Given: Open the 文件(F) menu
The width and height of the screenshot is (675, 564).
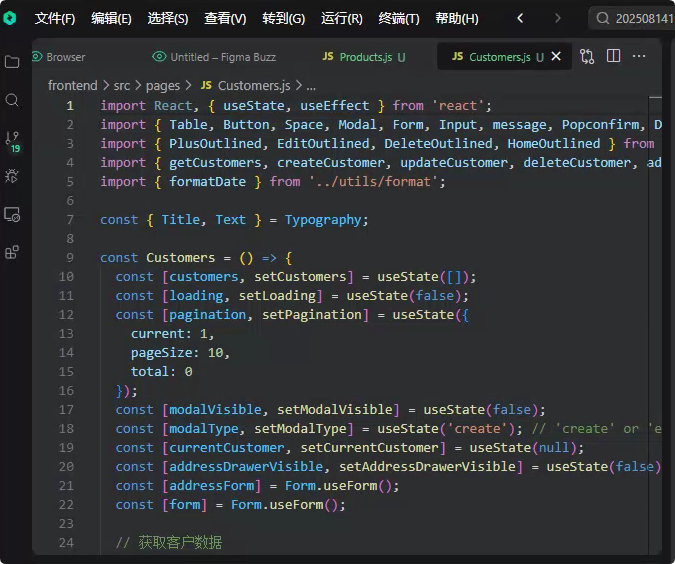Looking at the screenshot, I should (55, 19).
